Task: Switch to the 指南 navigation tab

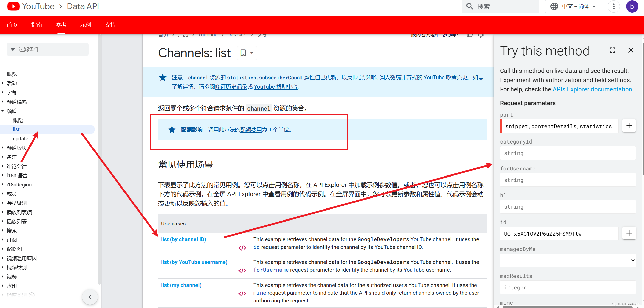Action: (36, 25)
